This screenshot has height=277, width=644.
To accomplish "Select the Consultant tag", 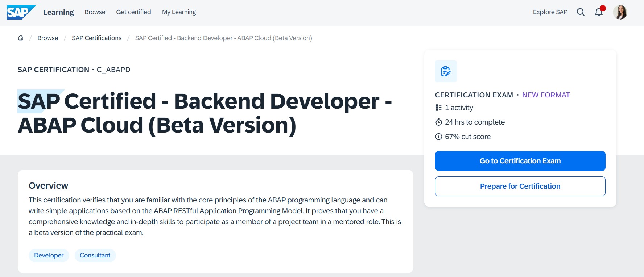I will (95, 255).
